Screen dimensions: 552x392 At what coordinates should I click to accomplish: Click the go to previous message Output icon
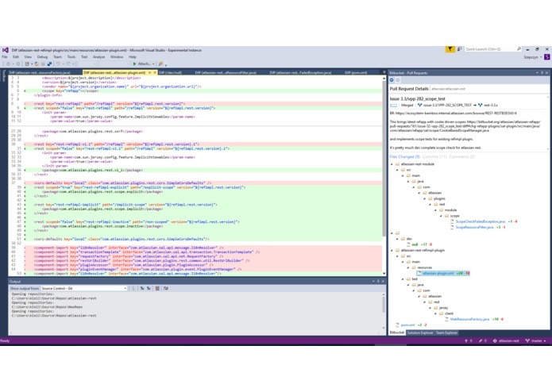142,288
